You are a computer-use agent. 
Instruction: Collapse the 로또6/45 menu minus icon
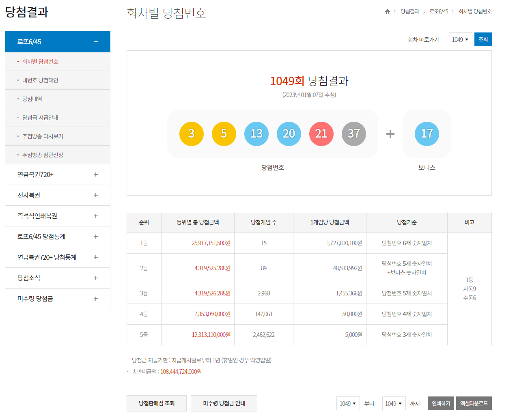(96, 42)
